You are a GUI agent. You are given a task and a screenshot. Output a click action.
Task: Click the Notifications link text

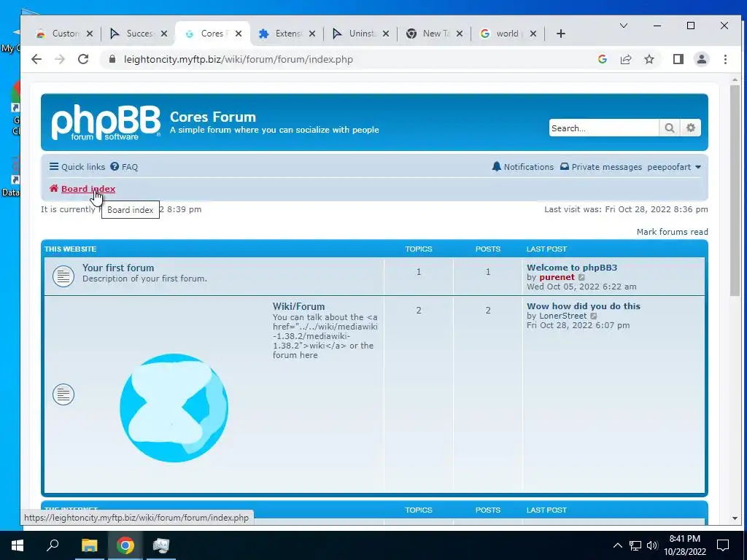click(x=529, y=167)
